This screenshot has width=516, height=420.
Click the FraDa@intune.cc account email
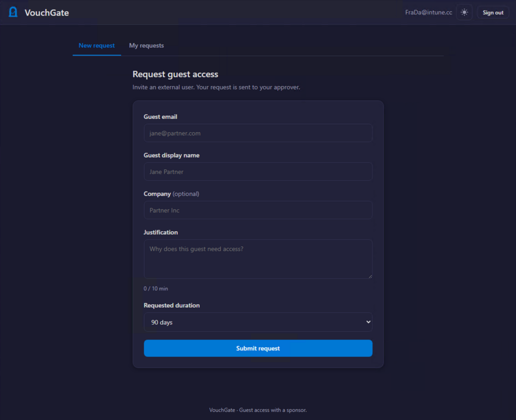[x=428, y=13]
